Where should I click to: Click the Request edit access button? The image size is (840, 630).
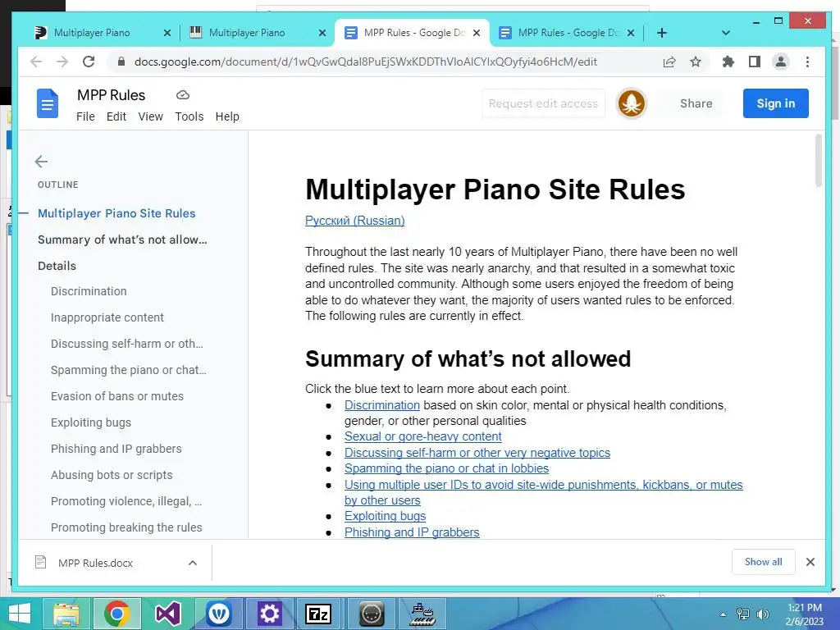pyautogui.click(x=543, y=103)
